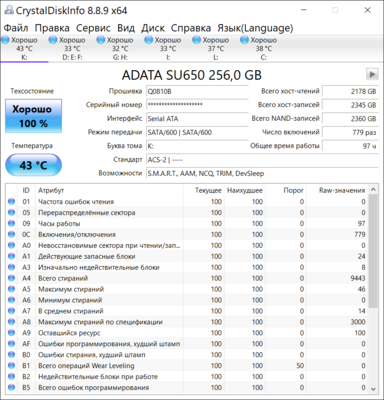Click the scroll up arrow of attribute list
The image size is (384, 400).
click(x=373, y=190)
